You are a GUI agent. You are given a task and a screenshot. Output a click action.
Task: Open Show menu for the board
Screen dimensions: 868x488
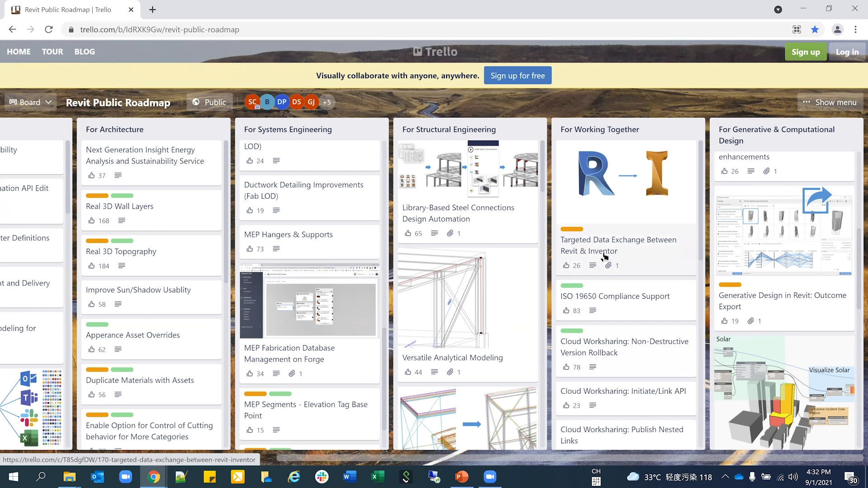[x=830, y=102]
